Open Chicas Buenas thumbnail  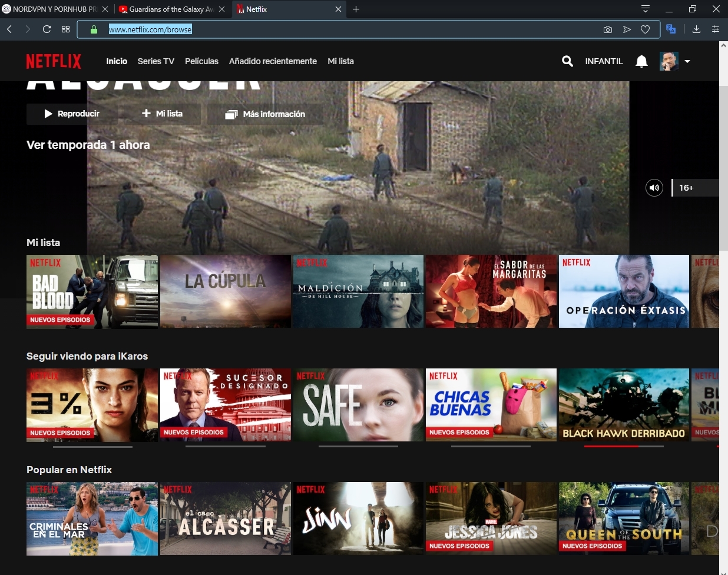pos(491,405)
